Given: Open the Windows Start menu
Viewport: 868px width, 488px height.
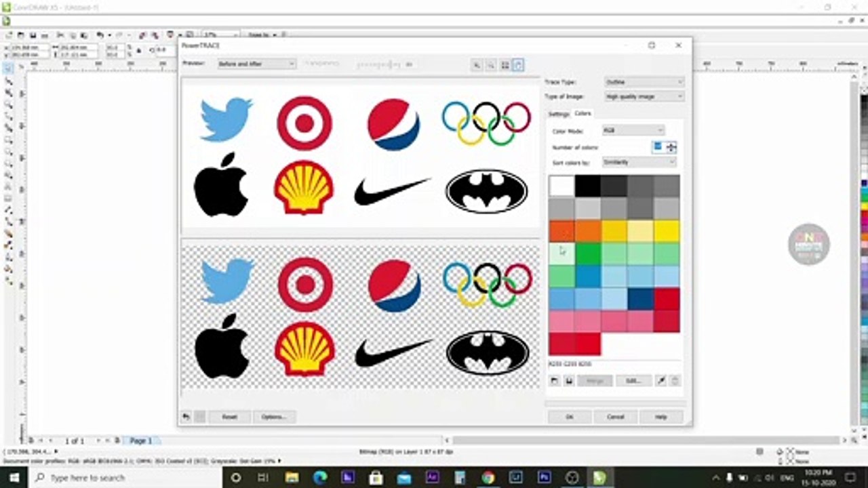Looking at the screenshot, I should click(14, 477).
